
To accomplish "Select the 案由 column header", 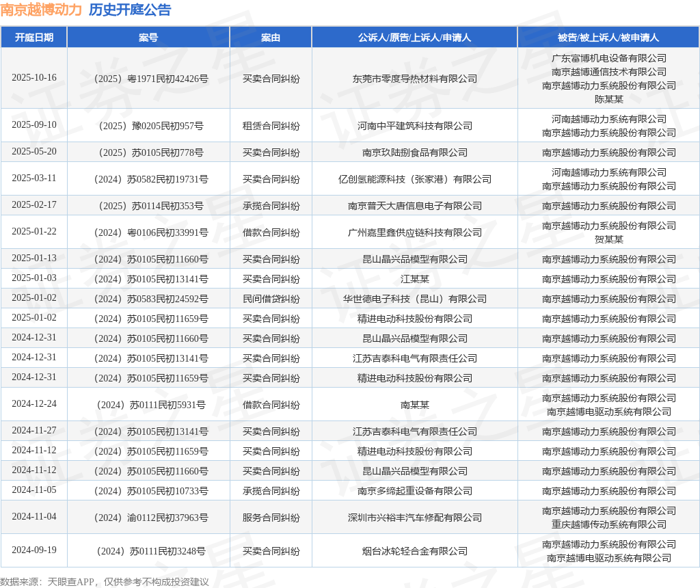I will point(271,38).
